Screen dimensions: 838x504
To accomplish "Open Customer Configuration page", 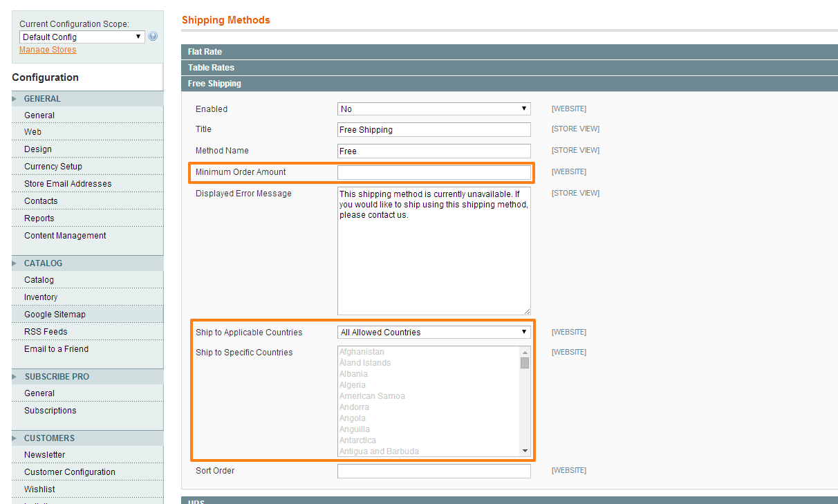I will coord(70,472).
